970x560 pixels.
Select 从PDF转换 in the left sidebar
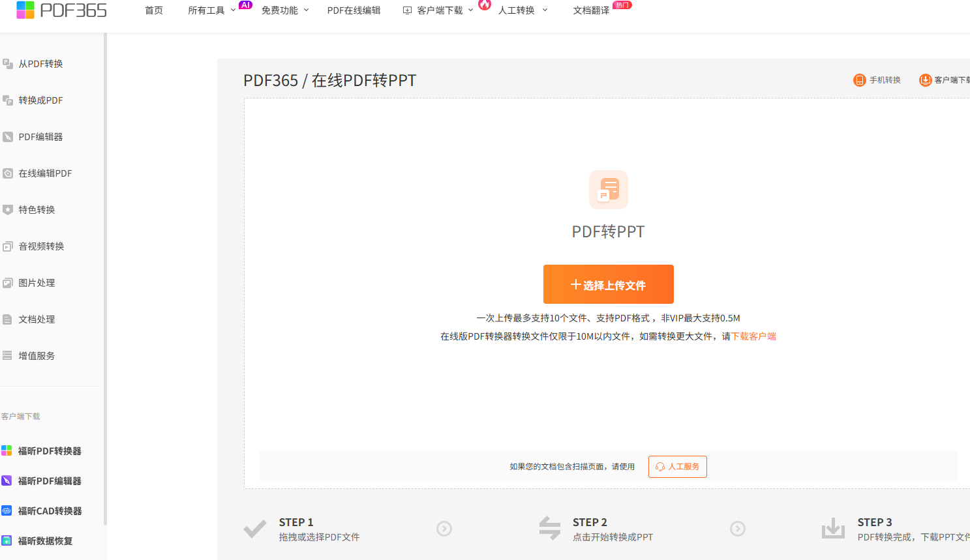click(x=40, y=64)
